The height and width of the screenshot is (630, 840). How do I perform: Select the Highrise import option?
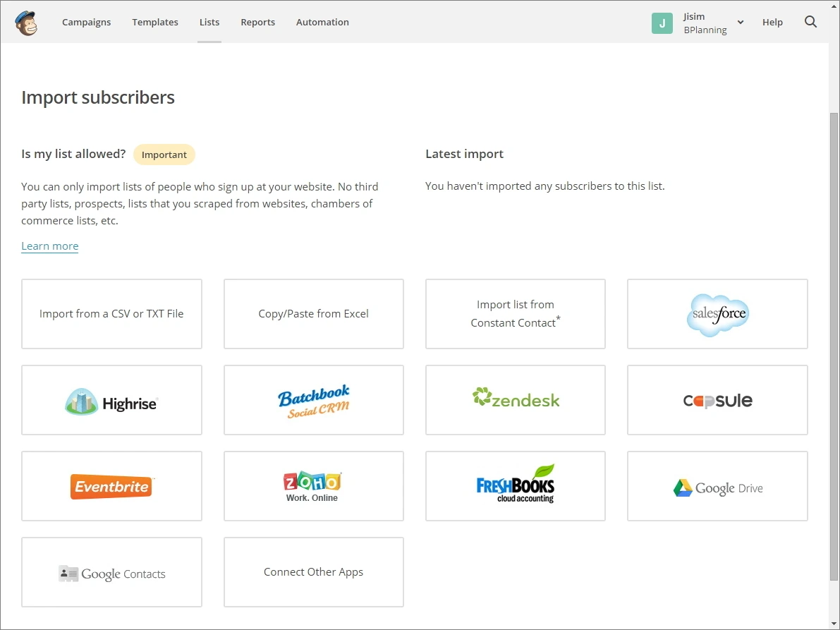click(x=111, y=400)
